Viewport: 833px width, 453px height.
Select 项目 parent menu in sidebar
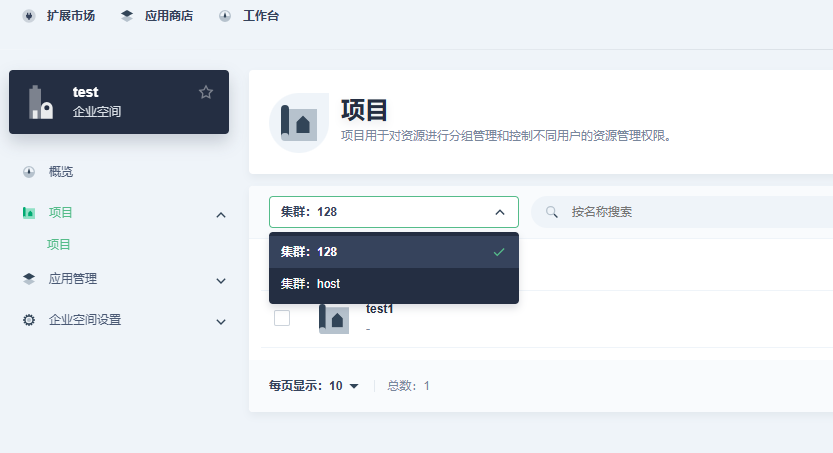(61, 212)
